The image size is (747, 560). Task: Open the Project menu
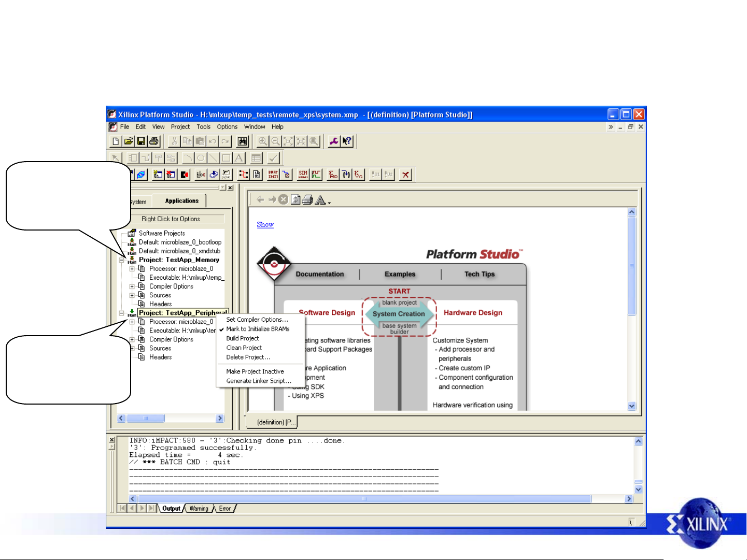point(180,127)
